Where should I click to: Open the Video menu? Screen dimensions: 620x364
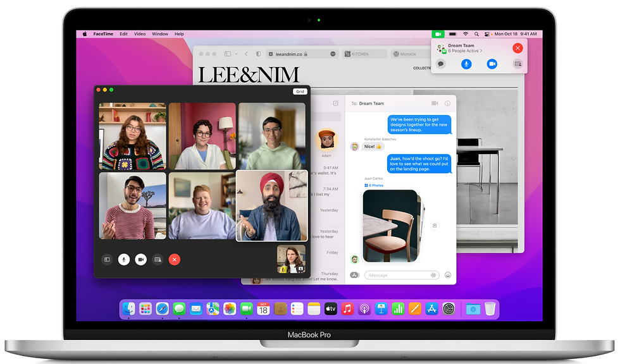(140, 34)
